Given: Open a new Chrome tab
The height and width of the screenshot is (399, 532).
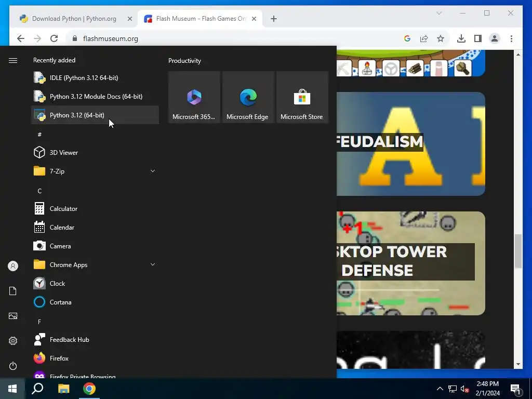Looking at the screenshot, I should pyautogui.click(x=273, y=19).
